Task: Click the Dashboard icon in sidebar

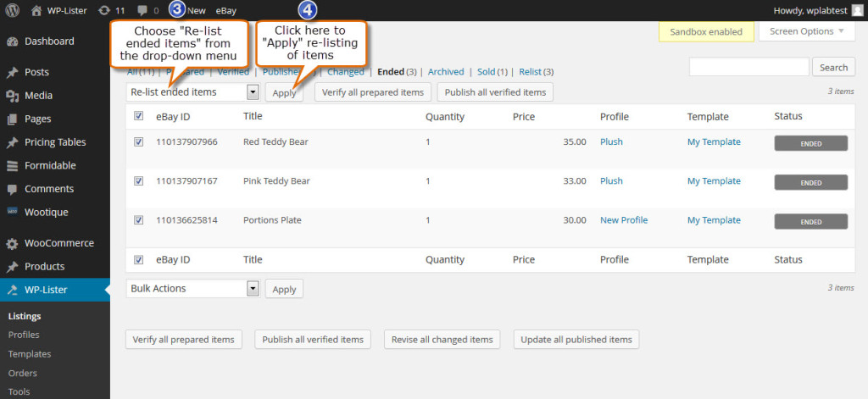Action: [12, 42]
